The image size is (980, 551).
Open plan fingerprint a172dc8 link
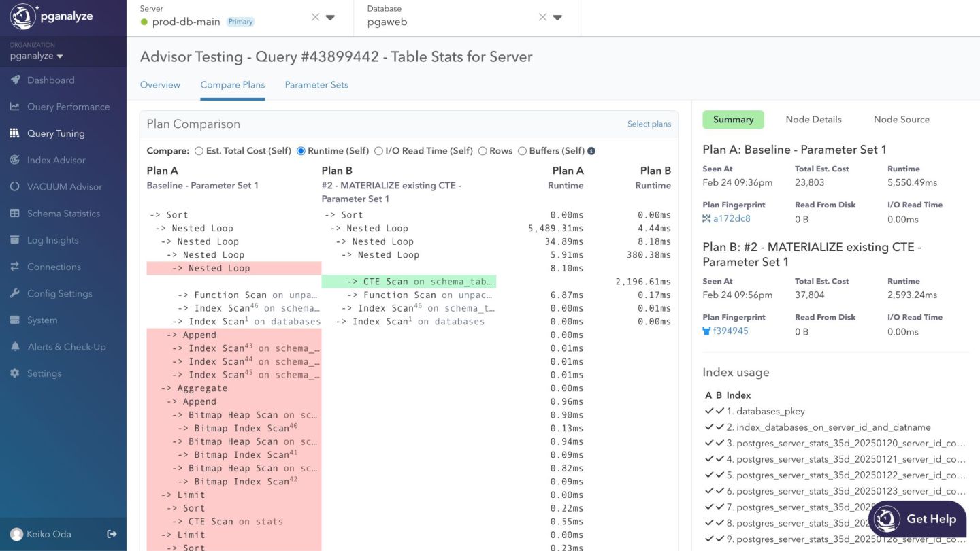[x=732, y=219]
